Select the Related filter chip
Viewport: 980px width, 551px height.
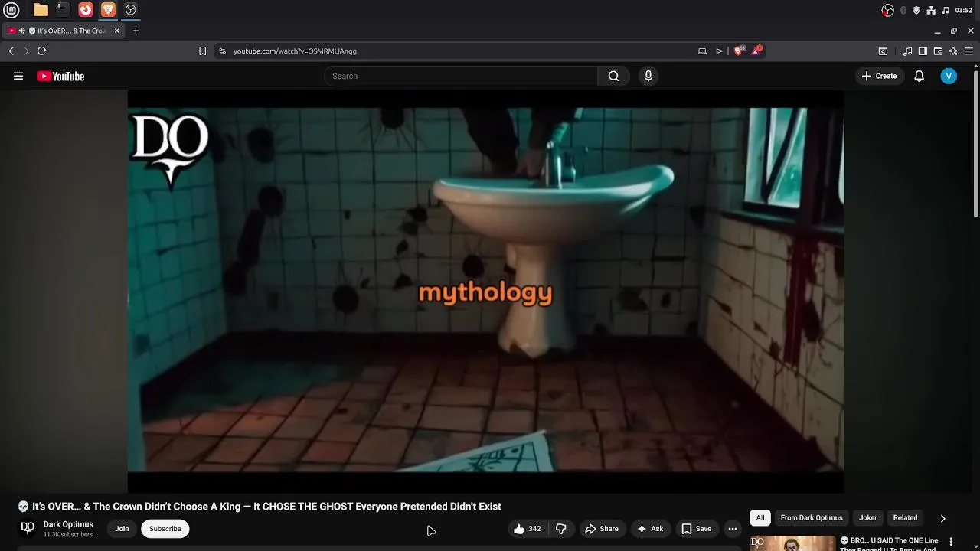[905, 518]
